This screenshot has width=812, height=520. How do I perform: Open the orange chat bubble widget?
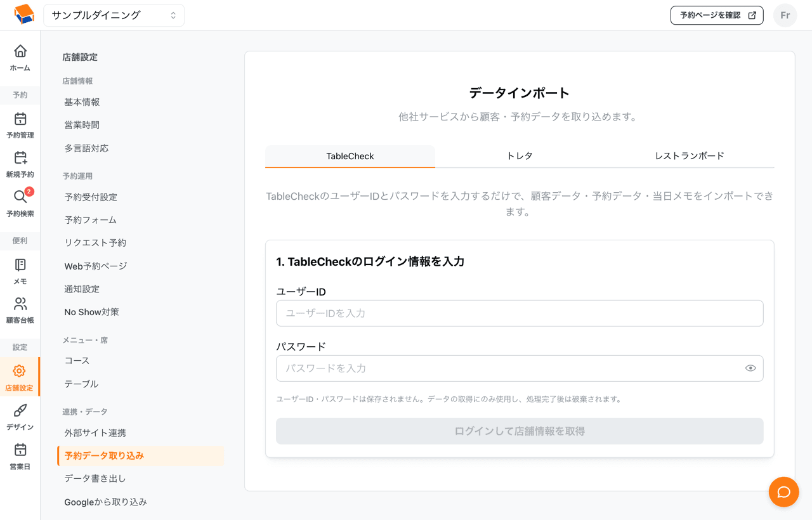783,492
